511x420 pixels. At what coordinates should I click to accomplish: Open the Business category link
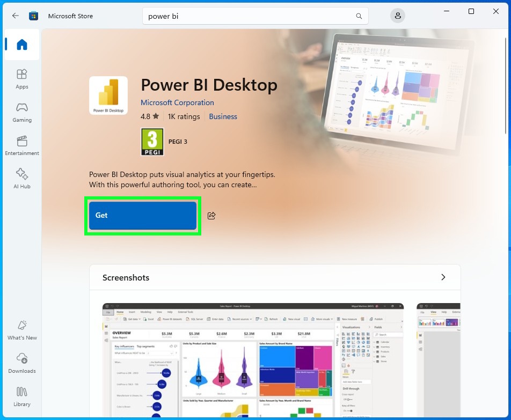tap(223, 116)
